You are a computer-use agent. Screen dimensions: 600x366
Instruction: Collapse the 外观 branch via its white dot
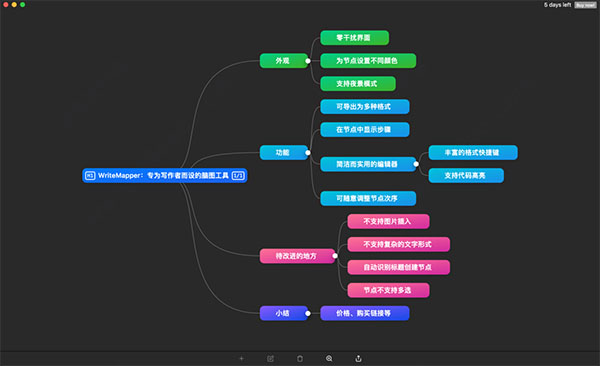(x=308, y=61)
